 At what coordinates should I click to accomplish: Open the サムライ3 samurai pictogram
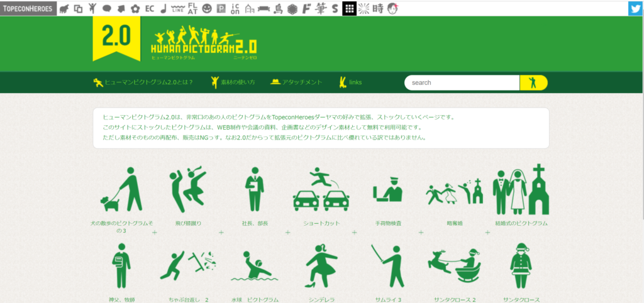[387, 266]
